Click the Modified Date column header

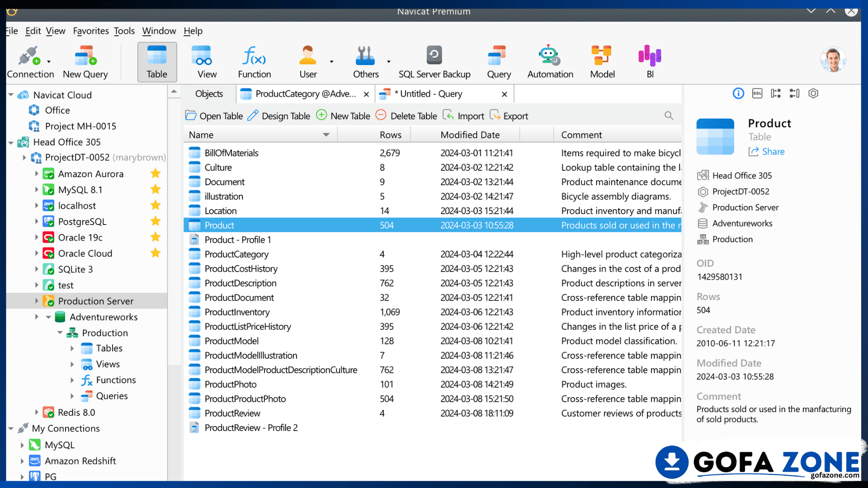pos(470,135)
